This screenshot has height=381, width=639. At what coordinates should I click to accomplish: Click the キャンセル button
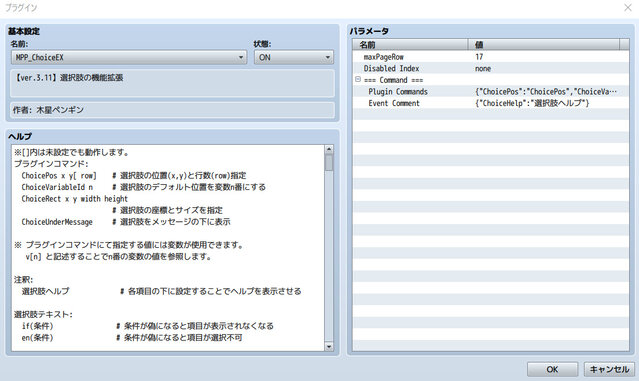click(x=609, y=369)
